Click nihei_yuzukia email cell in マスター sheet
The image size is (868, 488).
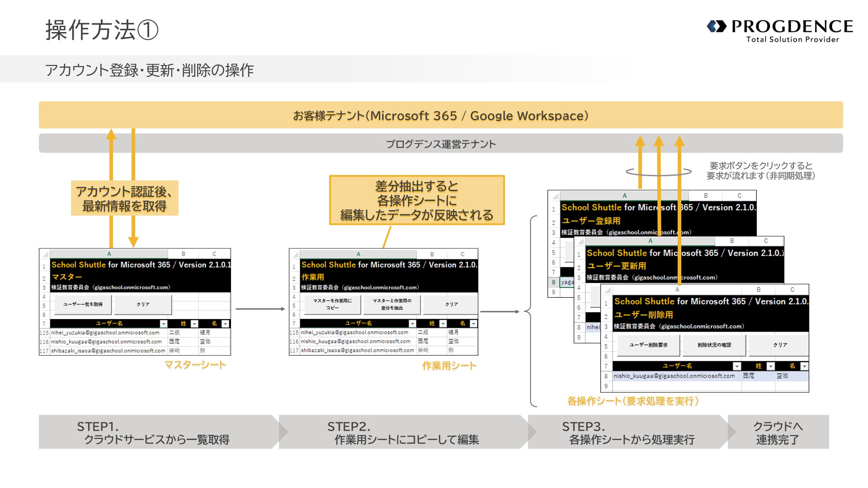pyautogui.click(x=109, y=333)
